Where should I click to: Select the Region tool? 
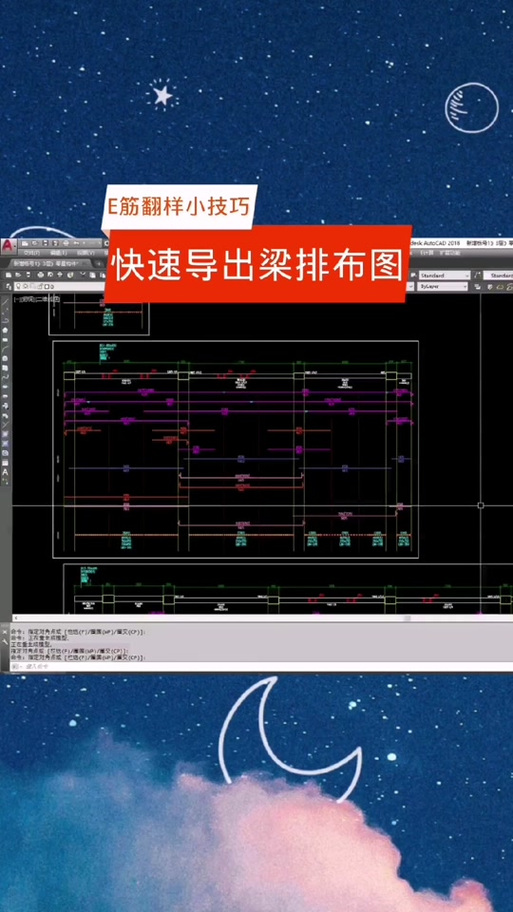coord(5,453)
